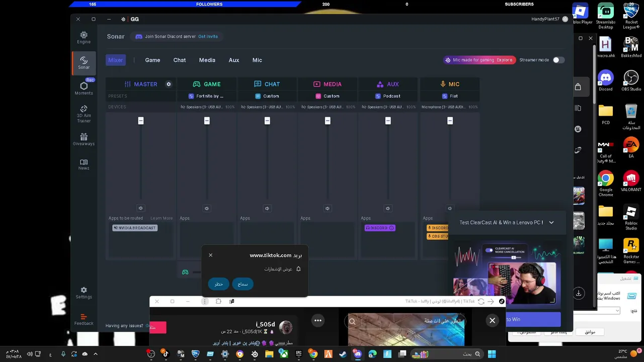This screenshot has width=644, height=362.
Task: Open the Giveaways section
Action: pos(84,139)
